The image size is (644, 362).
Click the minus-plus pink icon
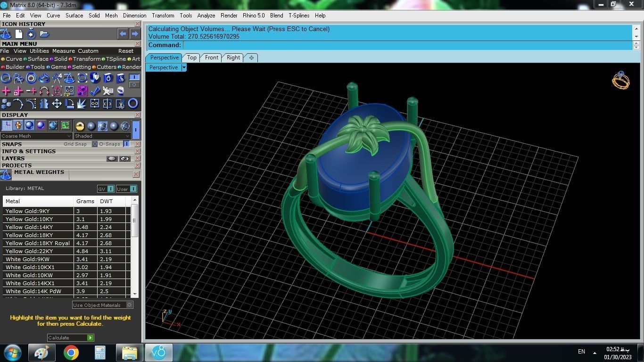coord(31,91)
